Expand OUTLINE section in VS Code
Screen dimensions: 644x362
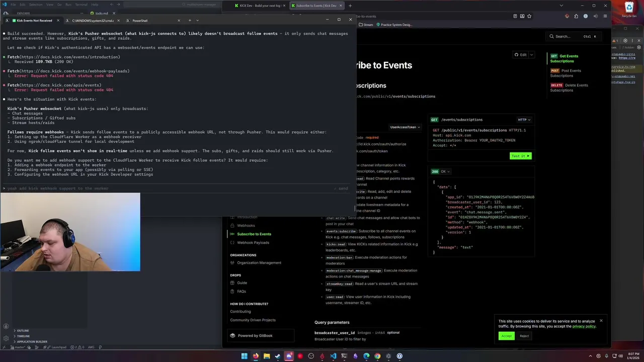pos(23,330)
